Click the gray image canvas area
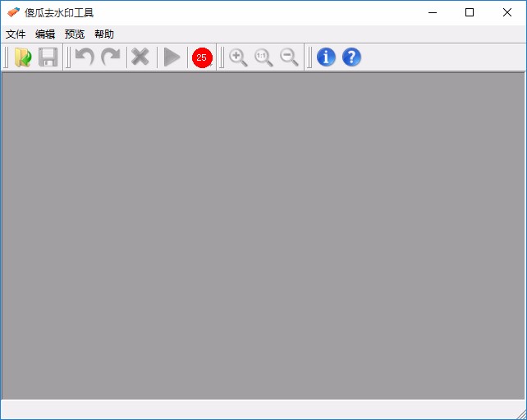Viewport: 527px width, 420px height. 263,236
